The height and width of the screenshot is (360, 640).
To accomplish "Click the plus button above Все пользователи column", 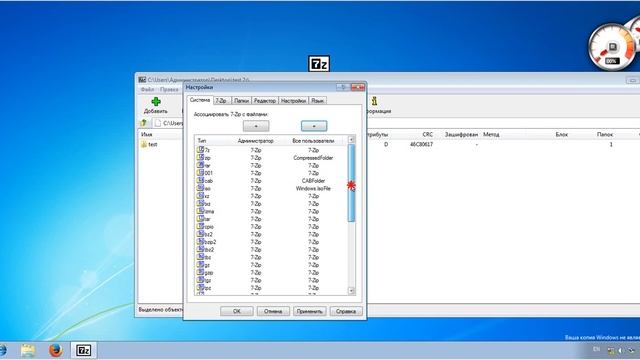I will (314, 126).
